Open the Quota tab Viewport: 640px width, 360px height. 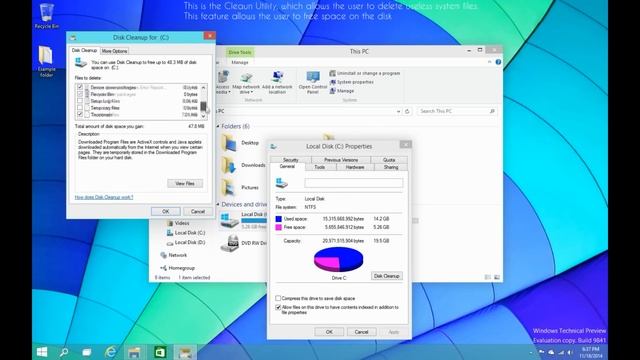(x=389, y=160)
